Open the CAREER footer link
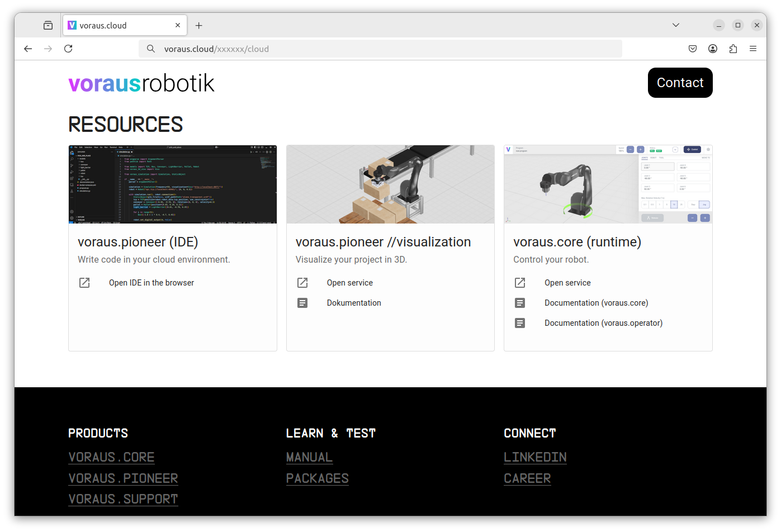Viewport: 781px width, 532px height. 527,478
